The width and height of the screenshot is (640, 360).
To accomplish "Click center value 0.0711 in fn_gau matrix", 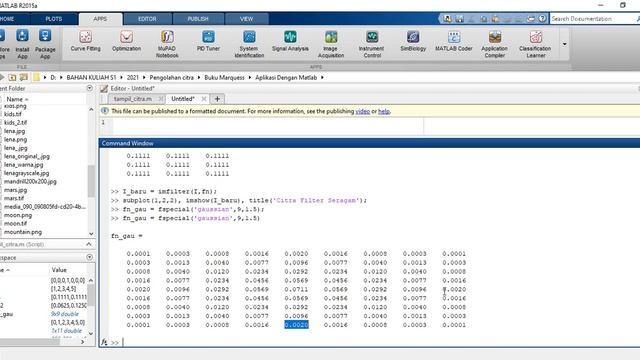I will 296,289.
